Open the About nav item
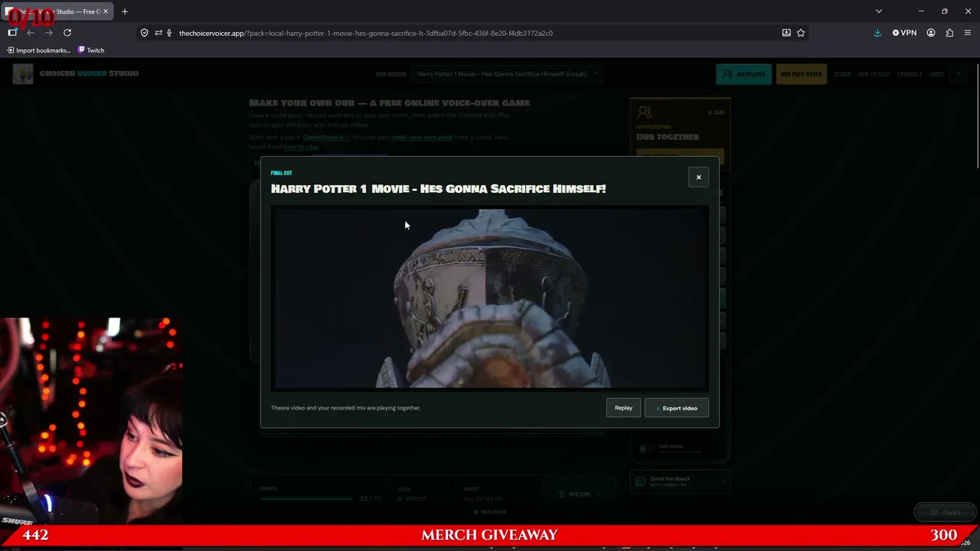 (937, 74)
